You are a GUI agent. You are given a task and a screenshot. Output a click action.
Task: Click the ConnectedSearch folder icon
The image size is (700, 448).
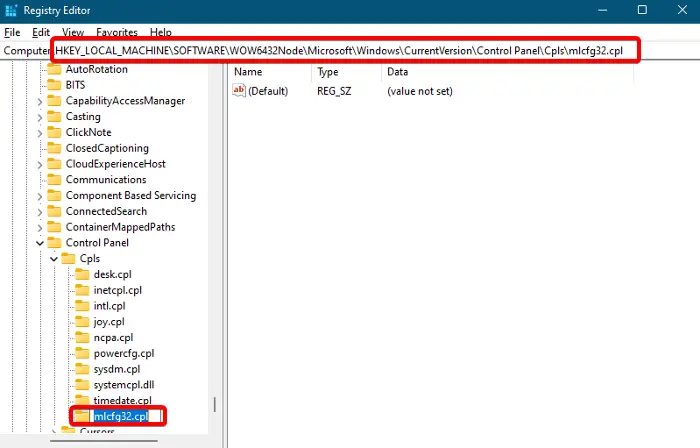point(54,211)
